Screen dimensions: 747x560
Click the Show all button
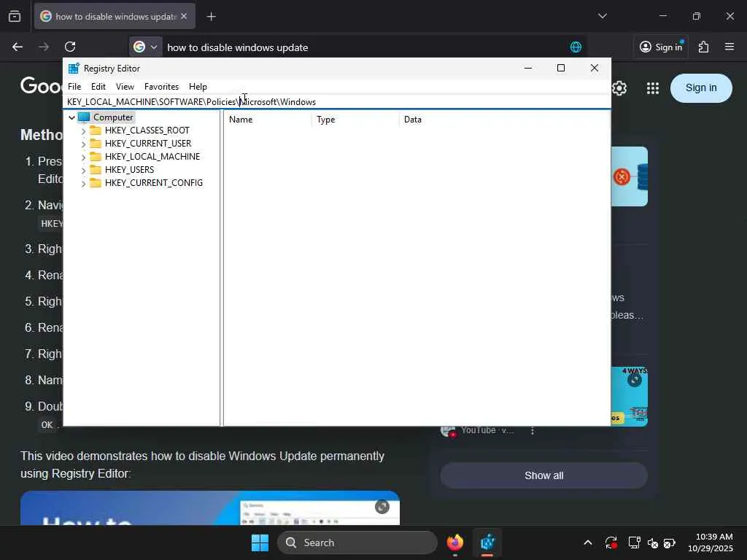pos(543,475)
